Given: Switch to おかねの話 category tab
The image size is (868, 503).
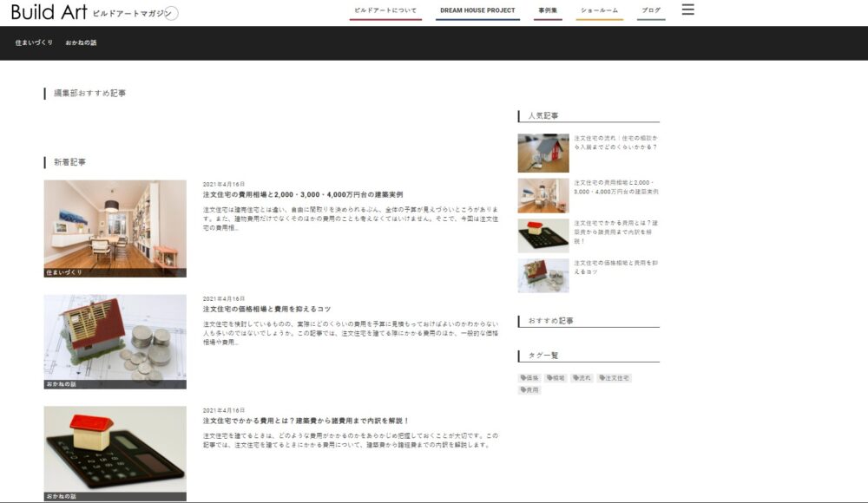Looking at the screenshot, I should (81, 42).
